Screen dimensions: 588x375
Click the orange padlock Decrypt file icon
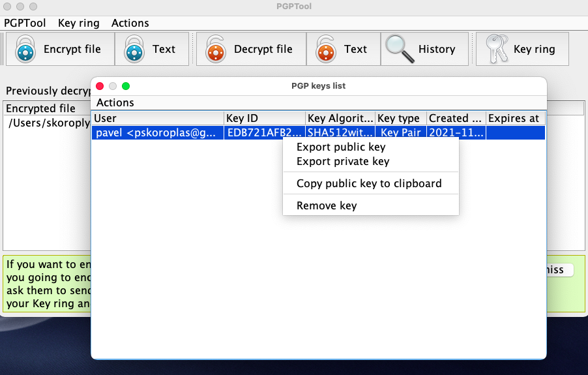click(x=216, y=49)
